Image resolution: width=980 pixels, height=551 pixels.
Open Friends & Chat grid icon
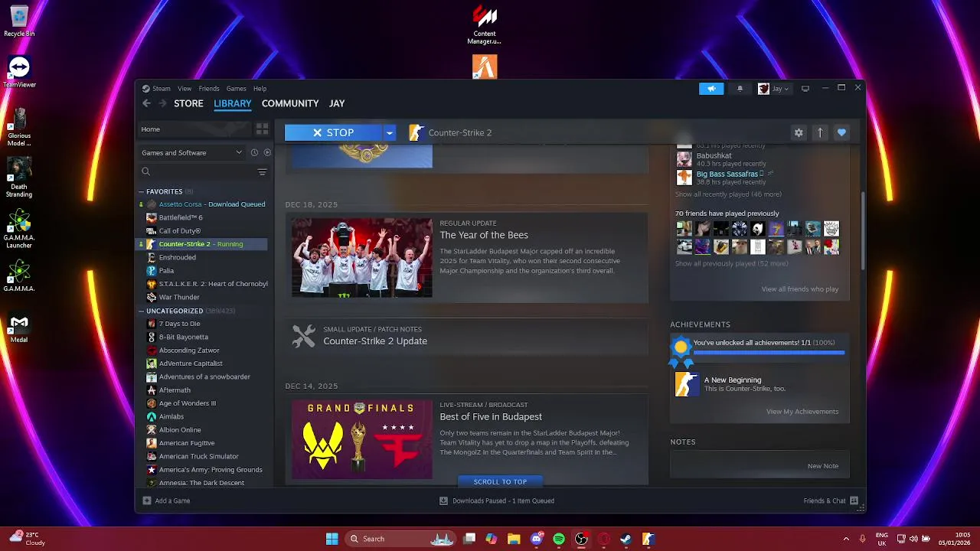(x=854, y=500)
